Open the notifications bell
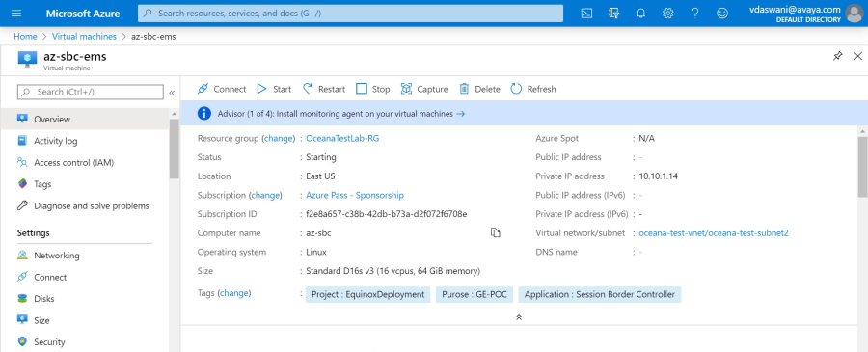Screen dimensions: 868x352 (641, 14)
